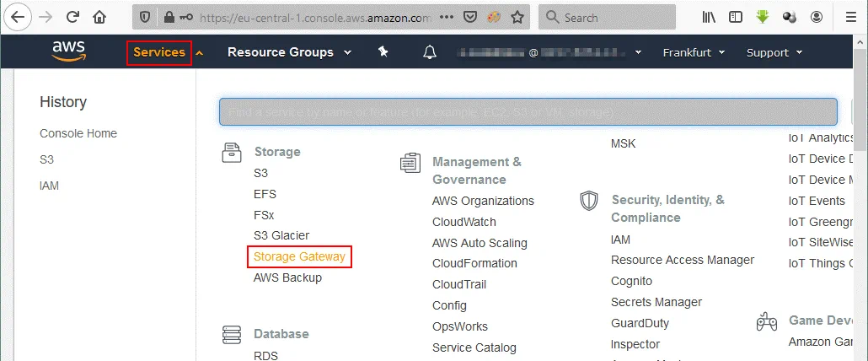Open the Frankfurt region dropdown
The image size is (868, 361).
point(694,52)
